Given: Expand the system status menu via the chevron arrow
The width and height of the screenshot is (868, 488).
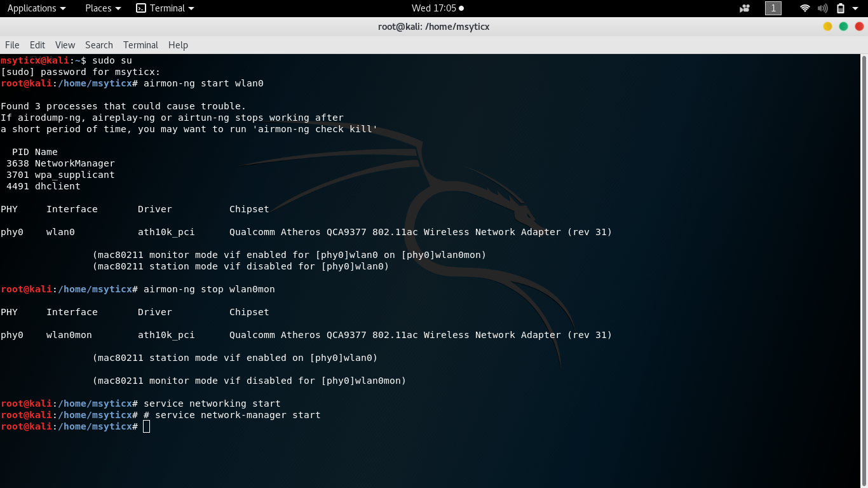Looking at the screenshot, I should 855,8.
